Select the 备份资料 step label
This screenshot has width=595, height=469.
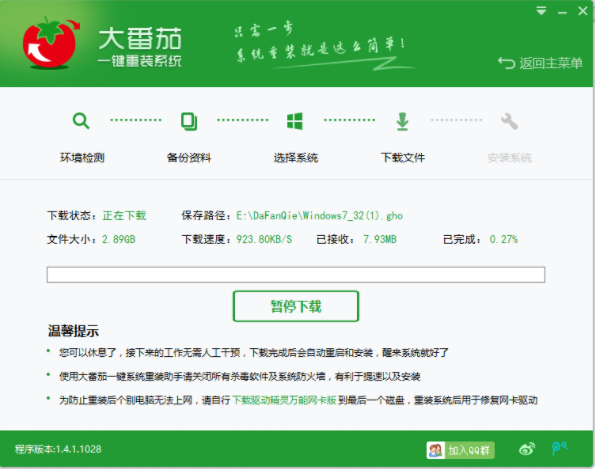click(189, 157)
